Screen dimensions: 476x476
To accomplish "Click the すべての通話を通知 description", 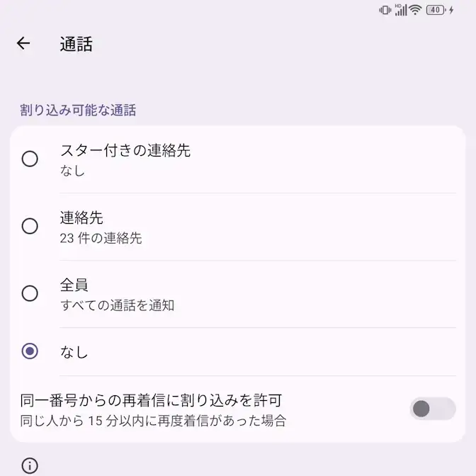I will point(117,306).
